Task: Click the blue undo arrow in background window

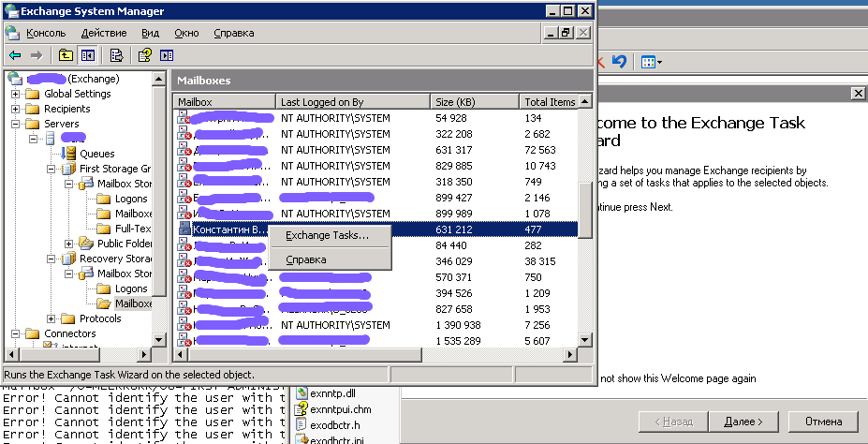Action: point(619,61)
